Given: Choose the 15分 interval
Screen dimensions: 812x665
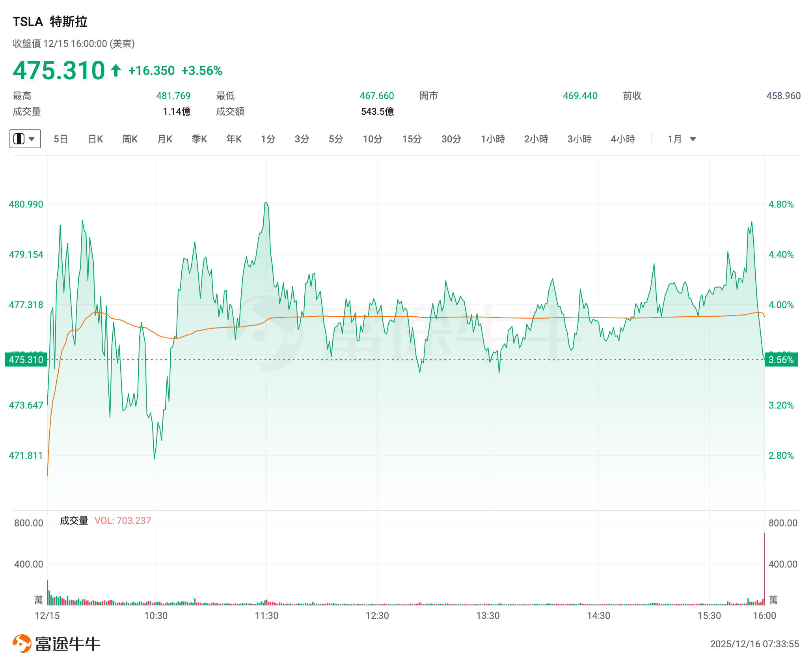Looking at the screenshot, I should 412,139.
